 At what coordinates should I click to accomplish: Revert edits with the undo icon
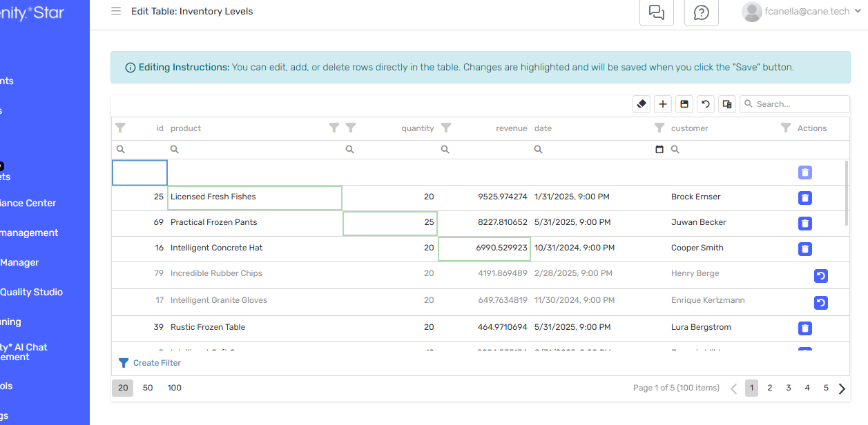click(705, 103)
